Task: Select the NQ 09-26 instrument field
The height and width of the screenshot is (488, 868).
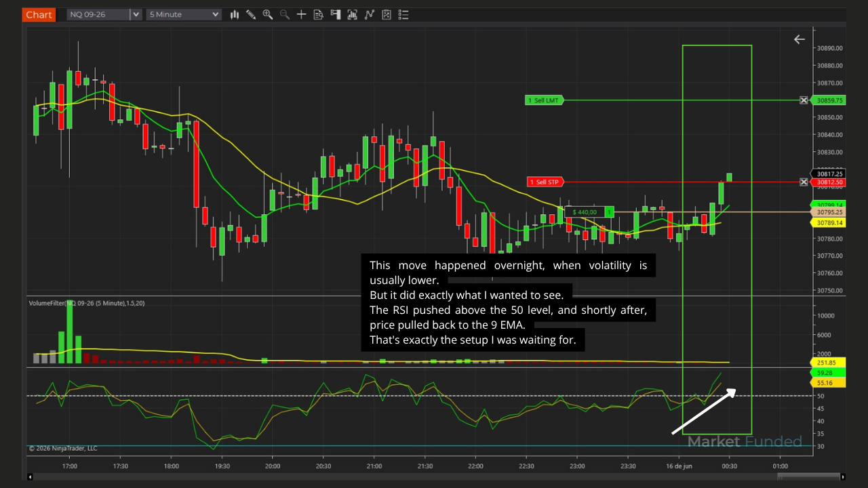Action: (x=98, y=14)
